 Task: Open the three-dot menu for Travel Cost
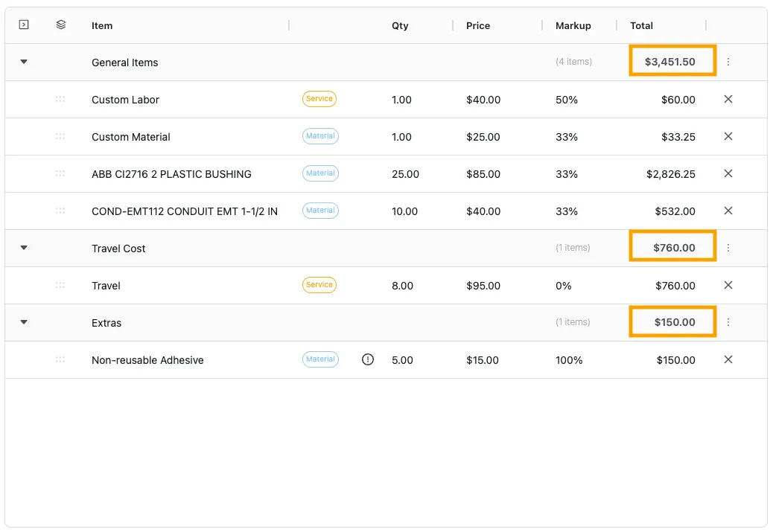pyautogui.click(x=728, y=248)
